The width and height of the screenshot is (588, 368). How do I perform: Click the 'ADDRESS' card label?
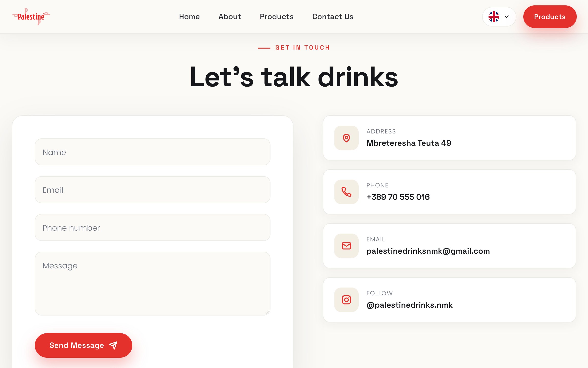click(381, 131)
